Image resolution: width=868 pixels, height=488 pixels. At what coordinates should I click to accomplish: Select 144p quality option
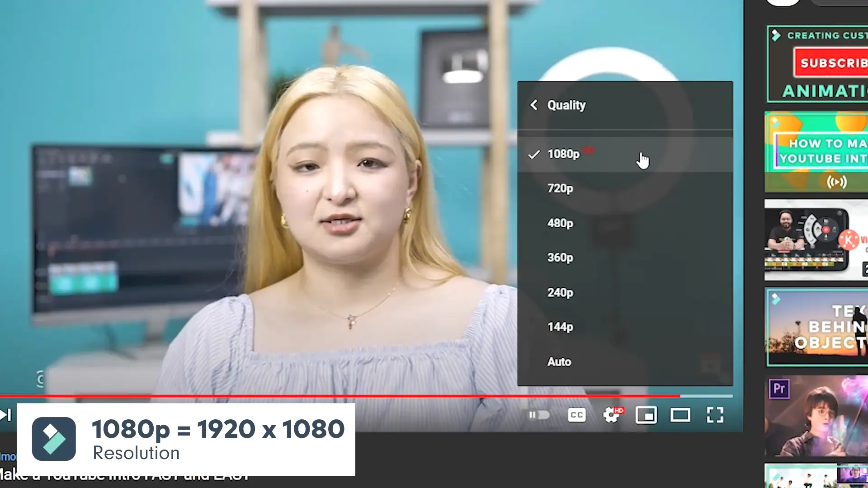pyautogui.click(x=560, y=327)
